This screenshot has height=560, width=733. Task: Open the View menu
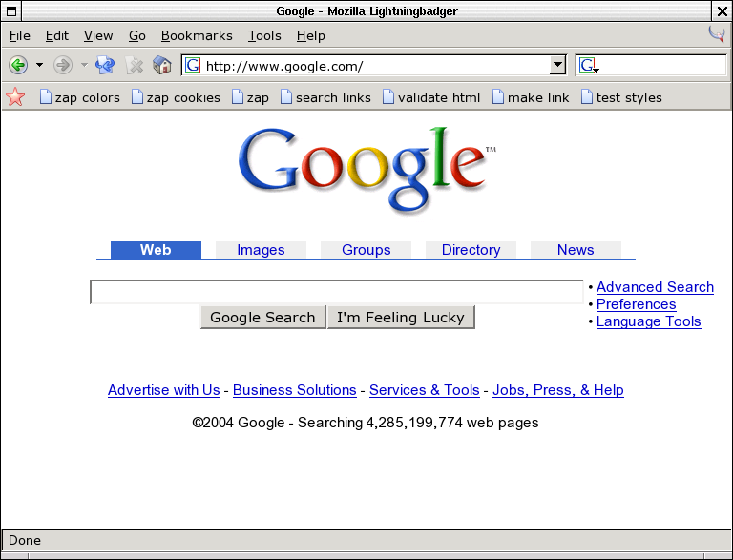pyautogui.click(x=98, y=35)
